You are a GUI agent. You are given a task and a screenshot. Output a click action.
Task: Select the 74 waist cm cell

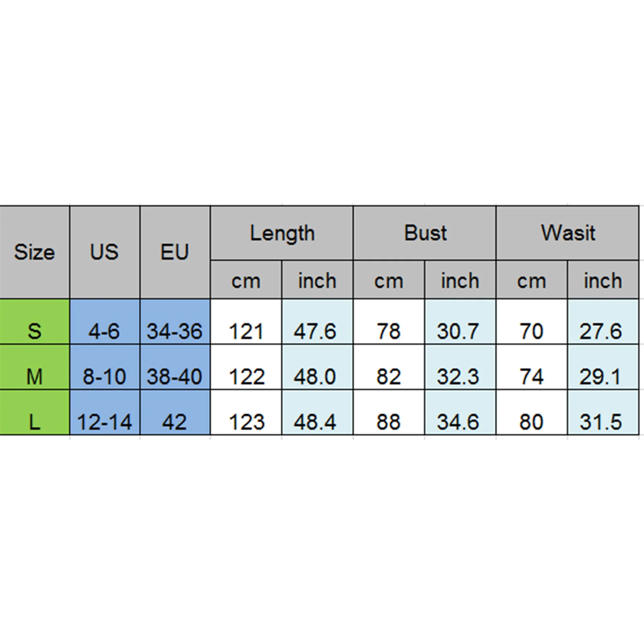coord(532,367)
